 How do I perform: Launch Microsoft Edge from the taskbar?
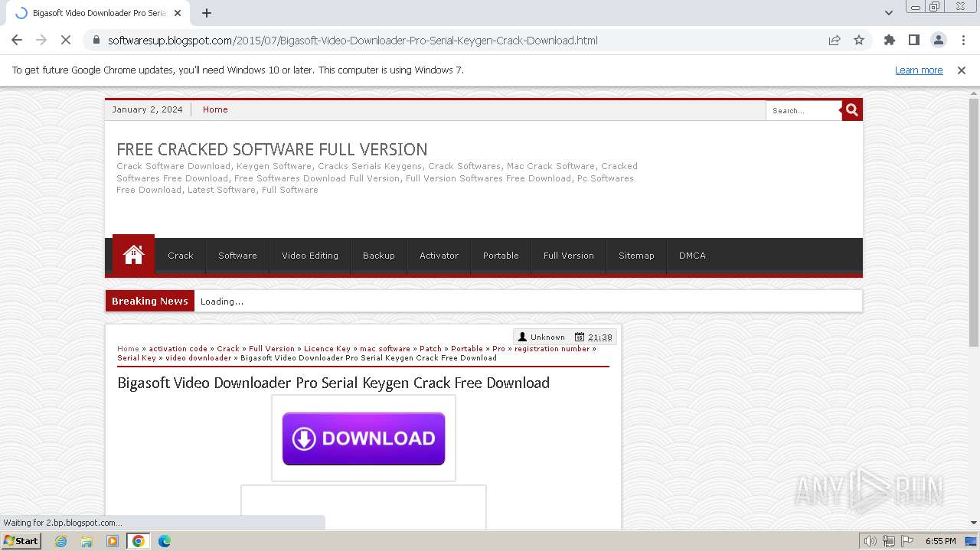[165, 541]
